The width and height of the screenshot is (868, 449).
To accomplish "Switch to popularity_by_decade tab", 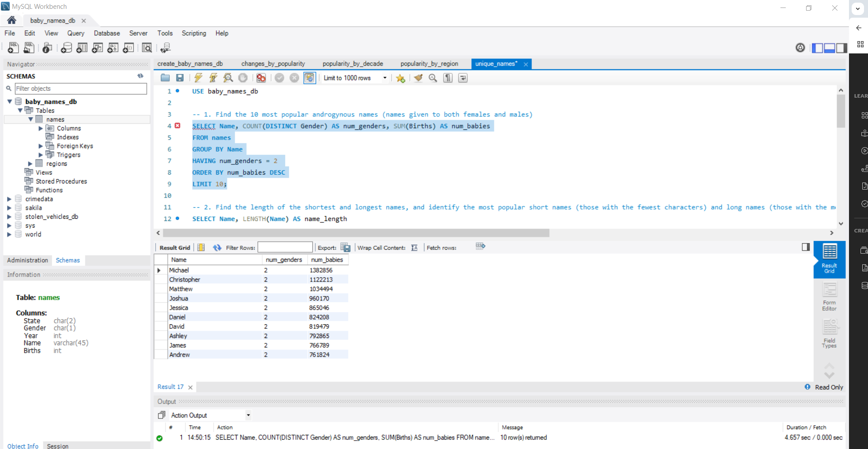I will click(x=353, y=64).
